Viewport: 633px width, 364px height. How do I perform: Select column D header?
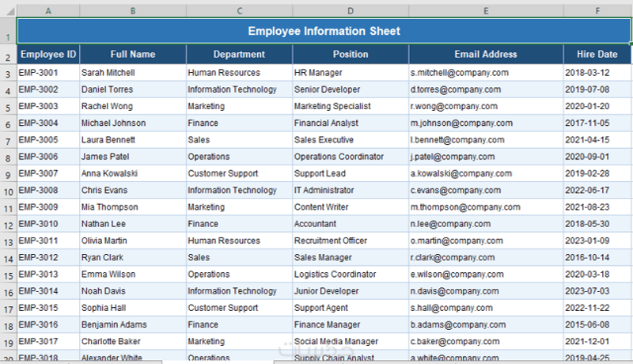coord(351,11)
